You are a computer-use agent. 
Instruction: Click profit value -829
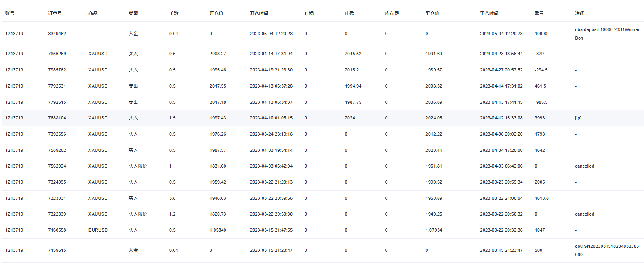pos(539,54)
